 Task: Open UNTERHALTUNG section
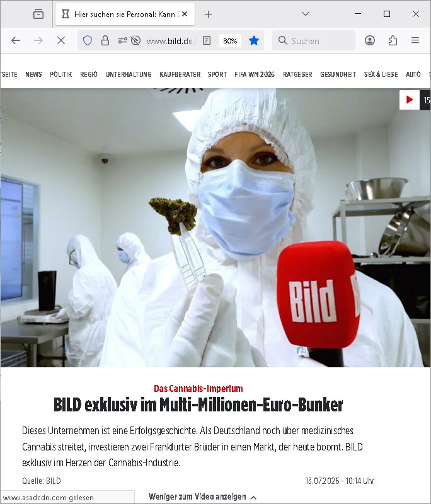(129, 74)
